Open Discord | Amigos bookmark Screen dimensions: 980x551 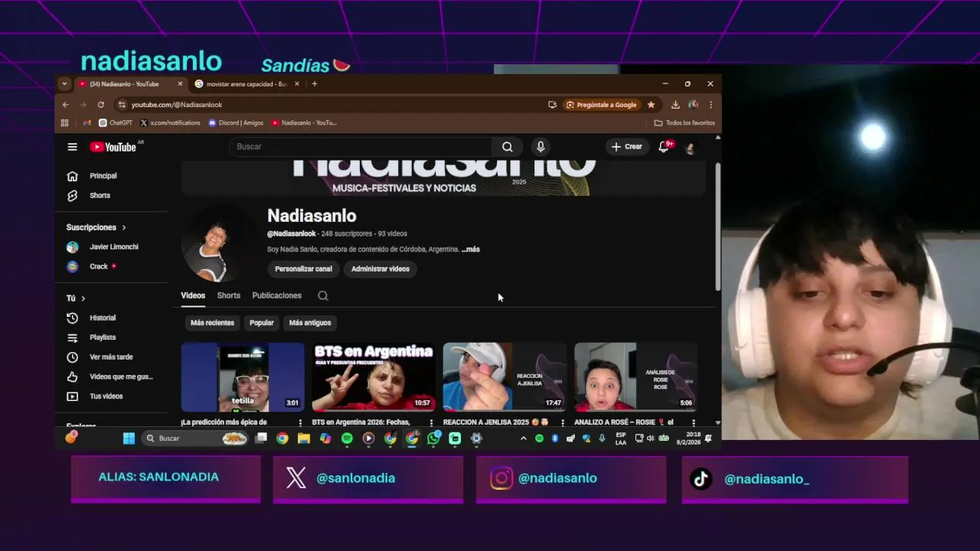pos(236,122)
